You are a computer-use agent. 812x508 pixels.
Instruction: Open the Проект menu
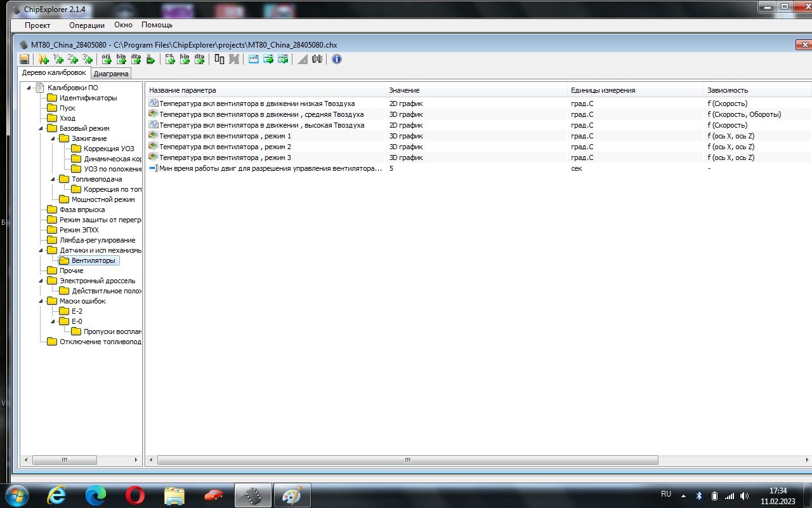tap(37, 25)
